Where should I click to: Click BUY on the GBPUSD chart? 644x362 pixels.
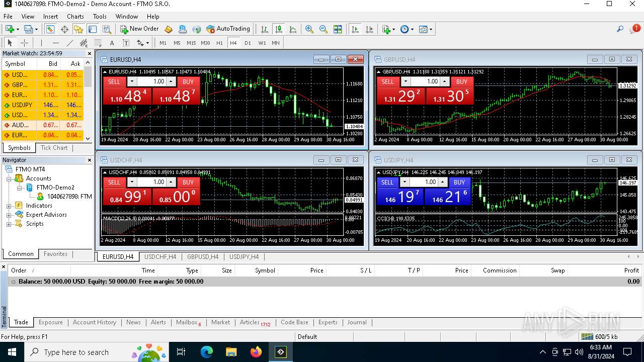[462, 81]
